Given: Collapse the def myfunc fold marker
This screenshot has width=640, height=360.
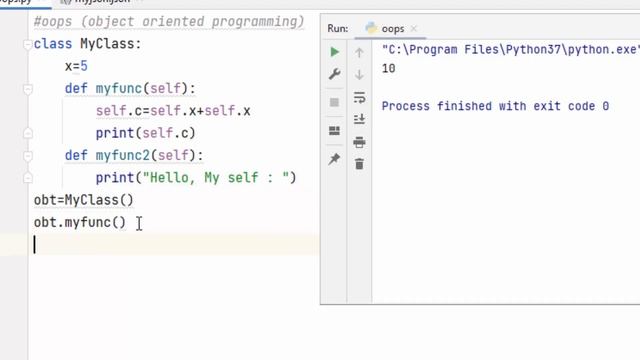Looking at the screenshot, I should [28, 89].
